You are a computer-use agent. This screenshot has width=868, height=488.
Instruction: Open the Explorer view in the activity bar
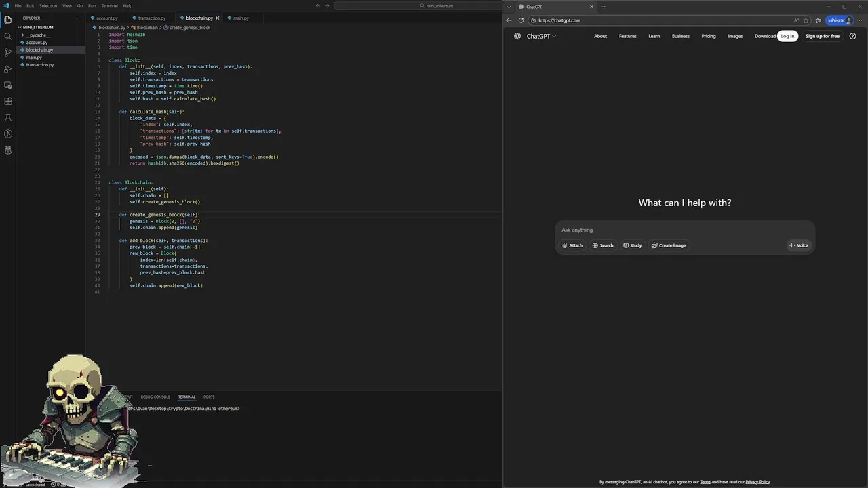click(8, 20)
